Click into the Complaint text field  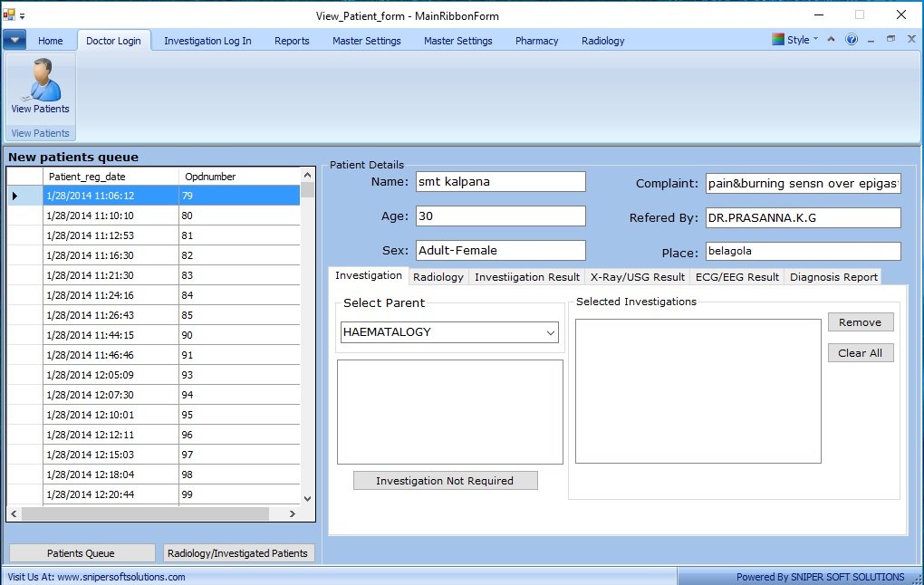coord(803,183)
